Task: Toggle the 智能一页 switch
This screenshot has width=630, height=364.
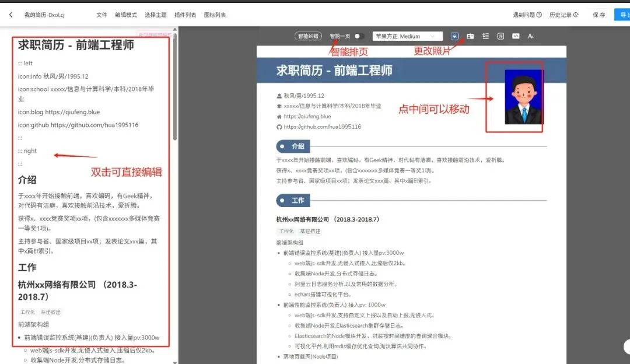Action: (359, 36)
